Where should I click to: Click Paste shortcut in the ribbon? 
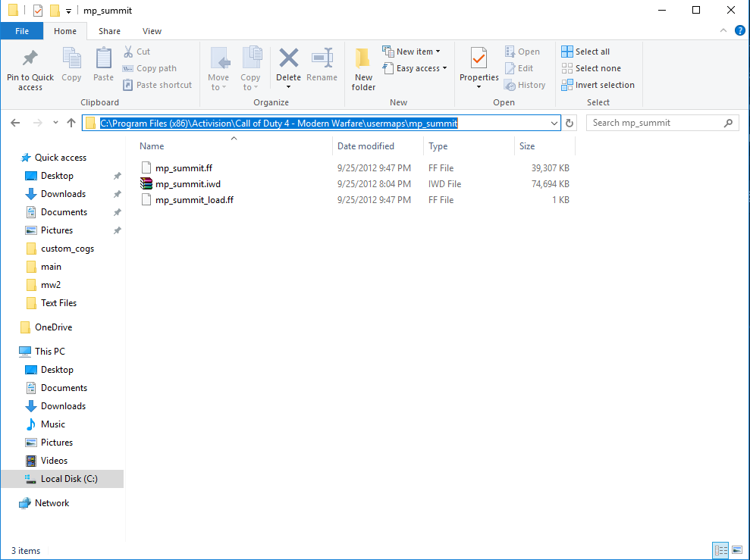[158, 85]
